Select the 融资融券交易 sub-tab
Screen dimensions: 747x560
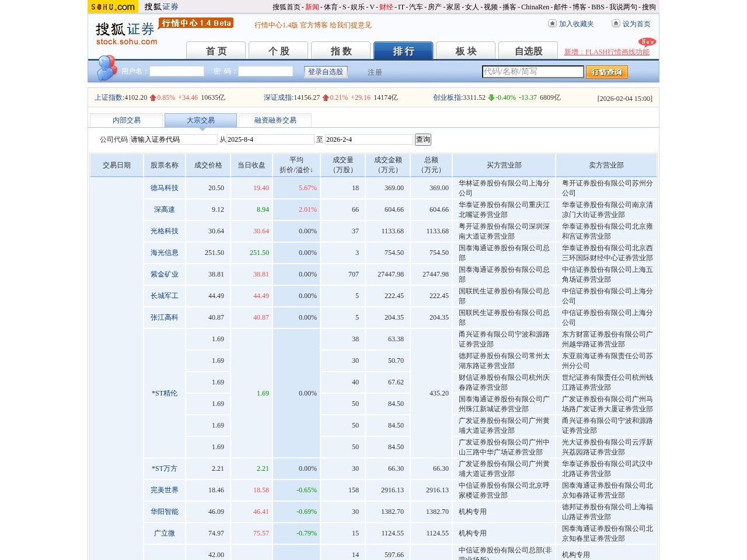tap(275, 120)
